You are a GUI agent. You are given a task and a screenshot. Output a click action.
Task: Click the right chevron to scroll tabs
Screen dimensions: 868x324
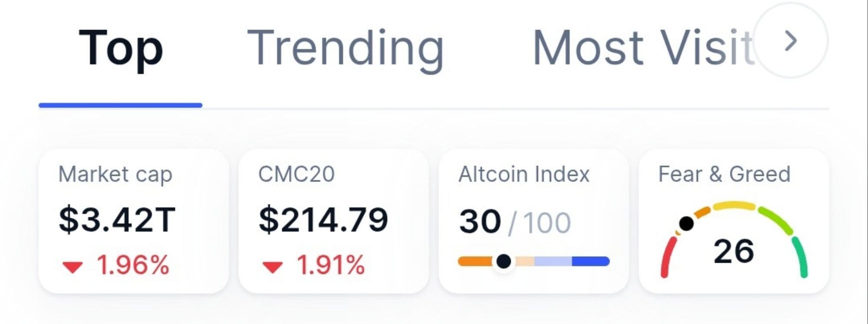tap(791, 41)
